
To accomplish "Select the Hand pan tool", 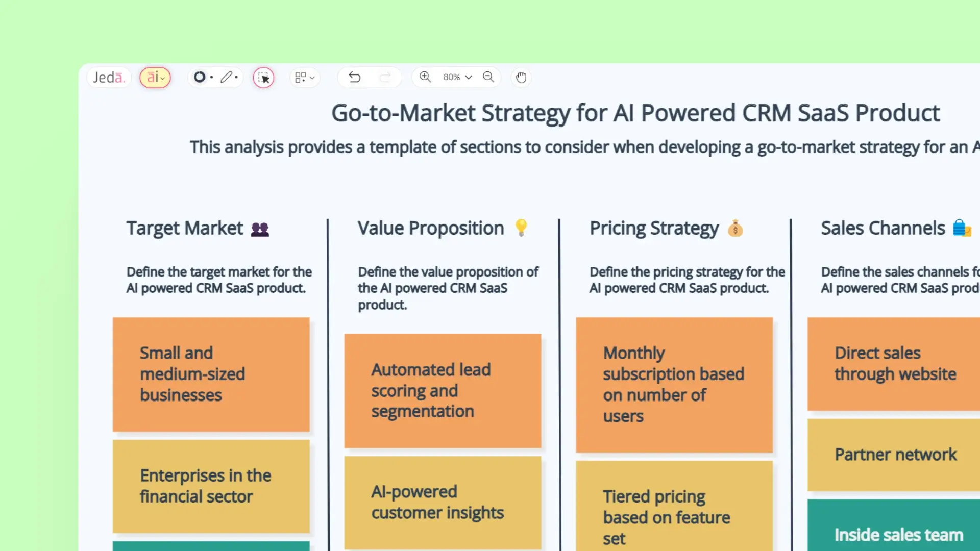I will 521,77.
